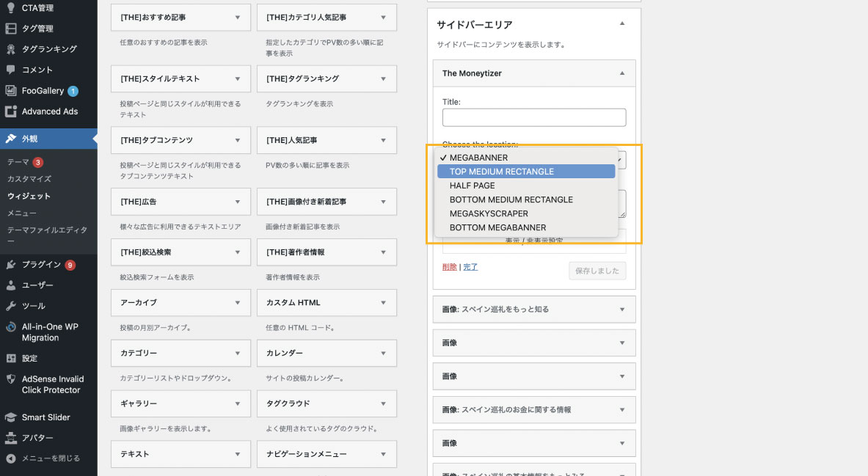Open テーマ submenu item

tap(18, 162)
